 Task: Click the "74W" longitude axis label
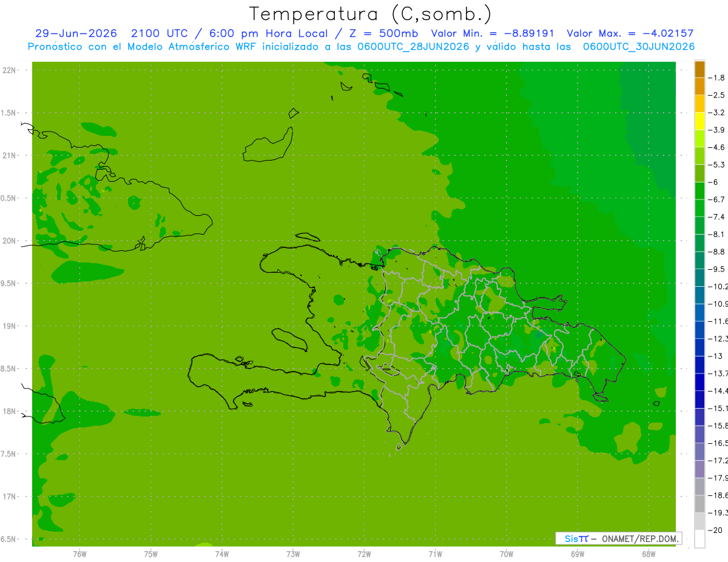coord(222,554)
